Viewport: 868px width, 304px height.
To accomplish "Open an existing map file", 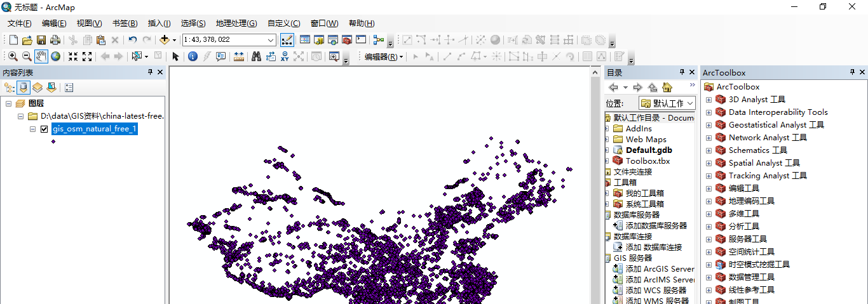I will (27, 39).
